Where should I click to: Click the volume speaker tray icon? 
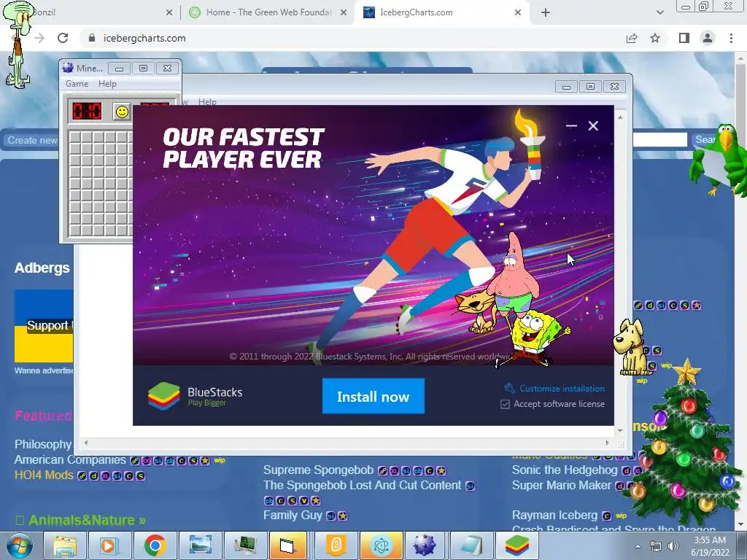pyautogui.click(x=673, y=546)
